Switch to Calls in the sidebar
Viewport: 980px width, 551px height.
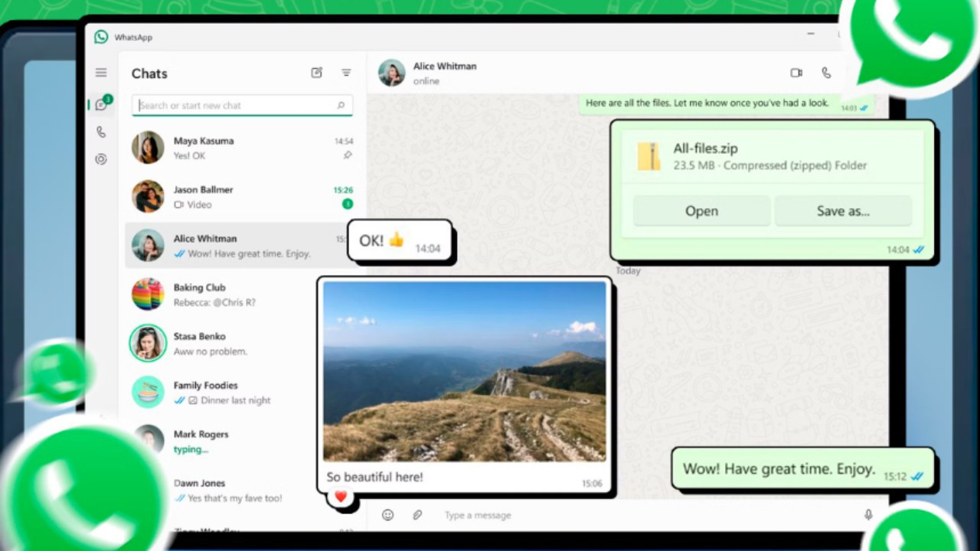click(100, 132)
